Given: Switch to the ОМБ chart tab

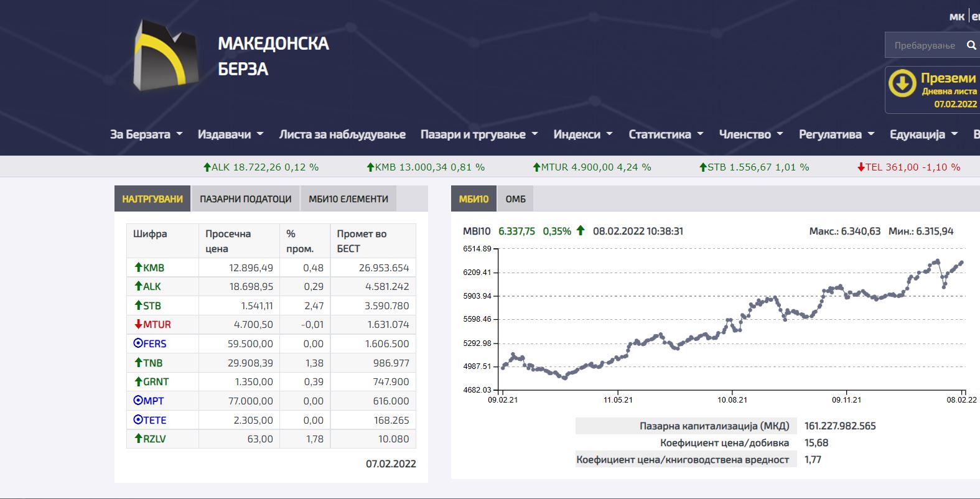Looking at the screenshot, I should [x=515, y=199].
